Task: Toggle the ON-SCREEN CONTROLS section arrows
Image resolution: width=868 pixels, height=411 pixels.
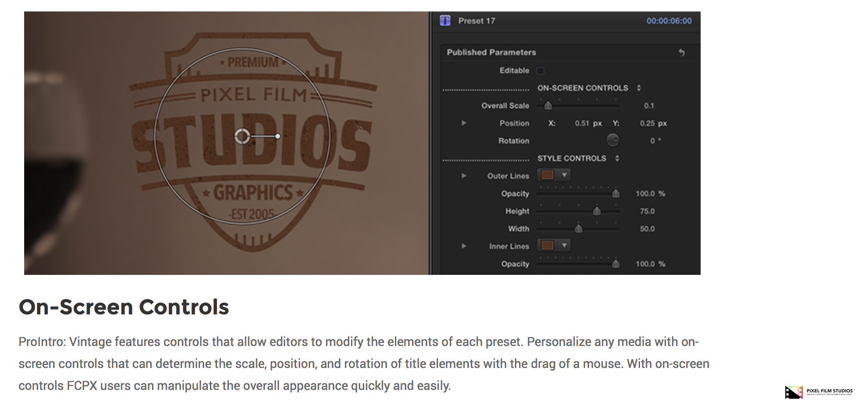Action: click(x=639, y=88)
